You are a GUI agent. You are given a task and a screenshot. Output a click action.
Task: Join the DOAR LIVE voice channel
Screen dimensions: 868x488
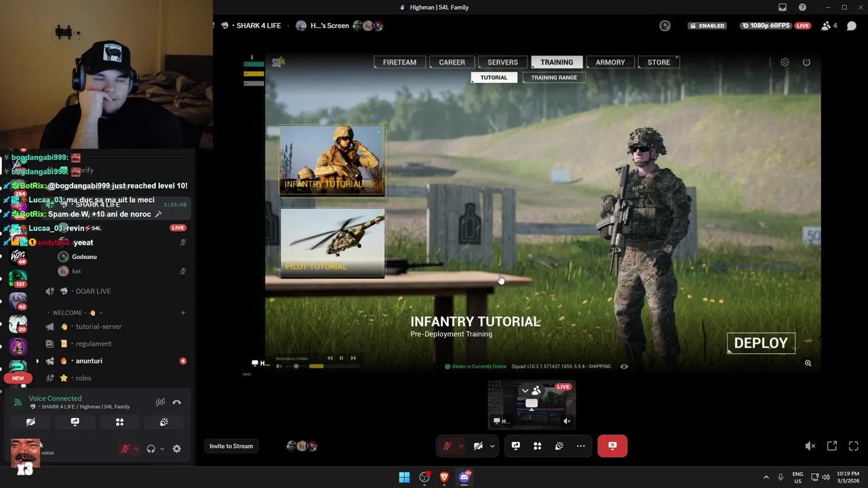click(x=93, y=291)
